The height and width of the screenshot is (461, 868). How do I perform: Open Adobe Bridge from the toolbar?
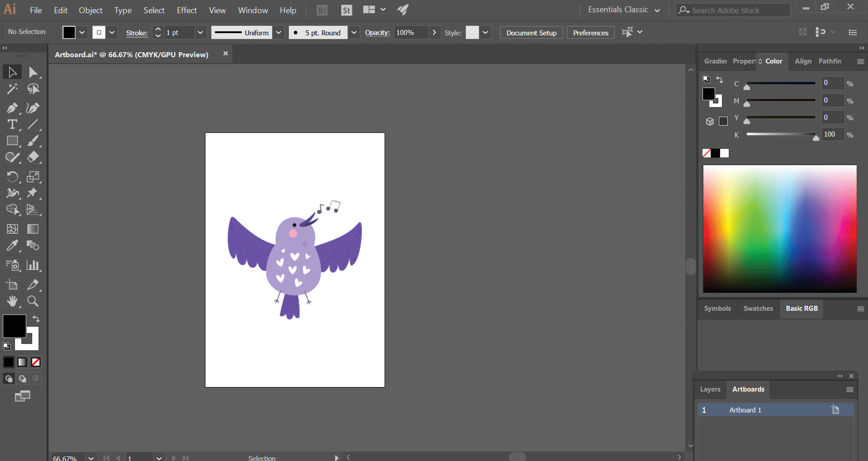[x=322, y=10]
